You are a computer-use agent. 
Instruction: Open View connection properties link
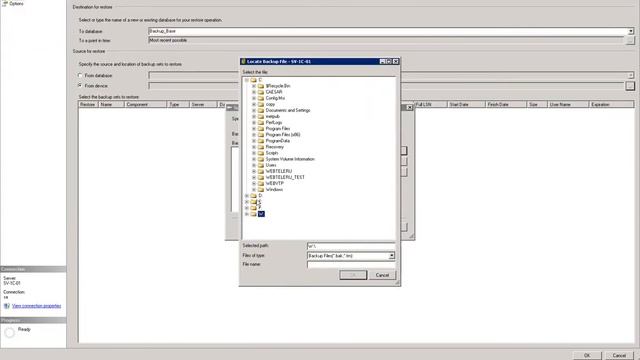tap(36, 306)
